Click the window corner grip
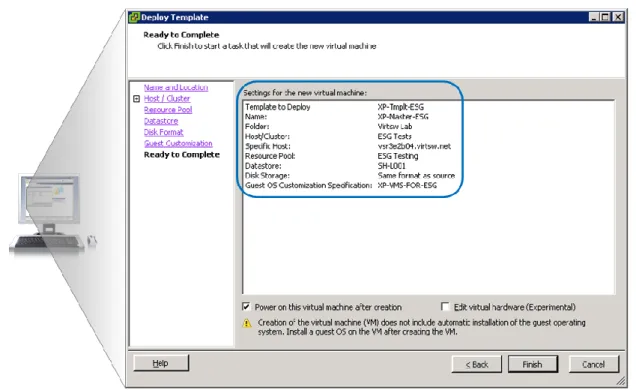 point(621,381)
